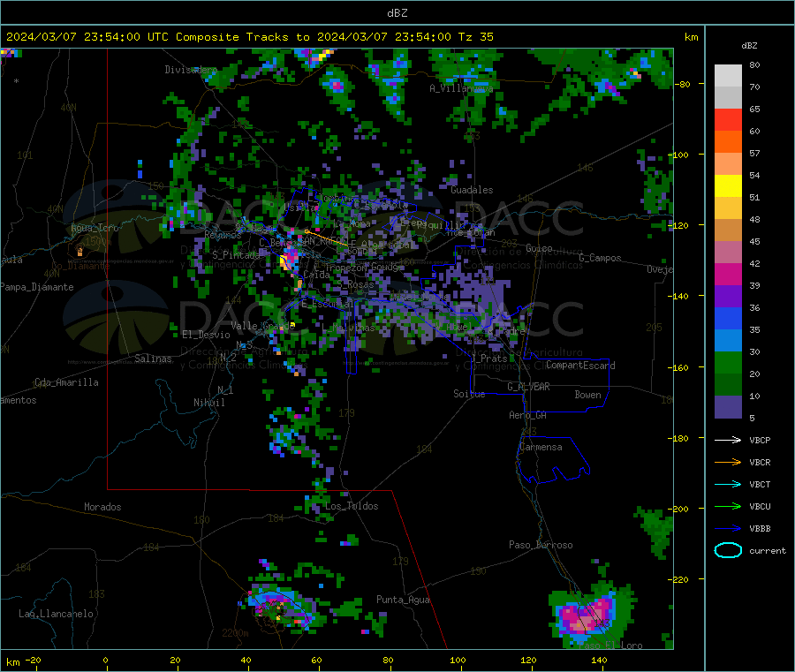
Task: Click the 'G_ALVEAR' place label
Action: click(528, 387)
